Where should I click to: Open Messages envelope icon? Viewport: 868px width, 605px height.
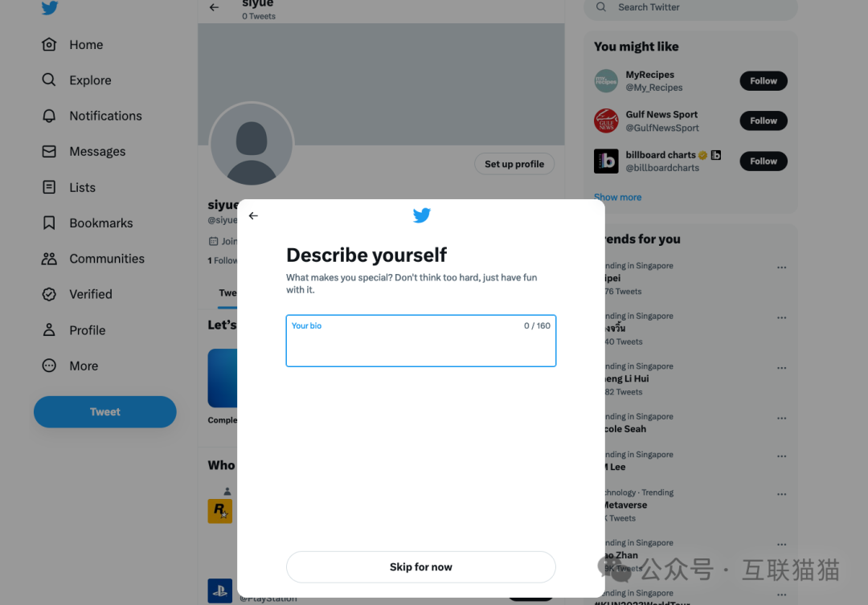click(x=49, y=151)
